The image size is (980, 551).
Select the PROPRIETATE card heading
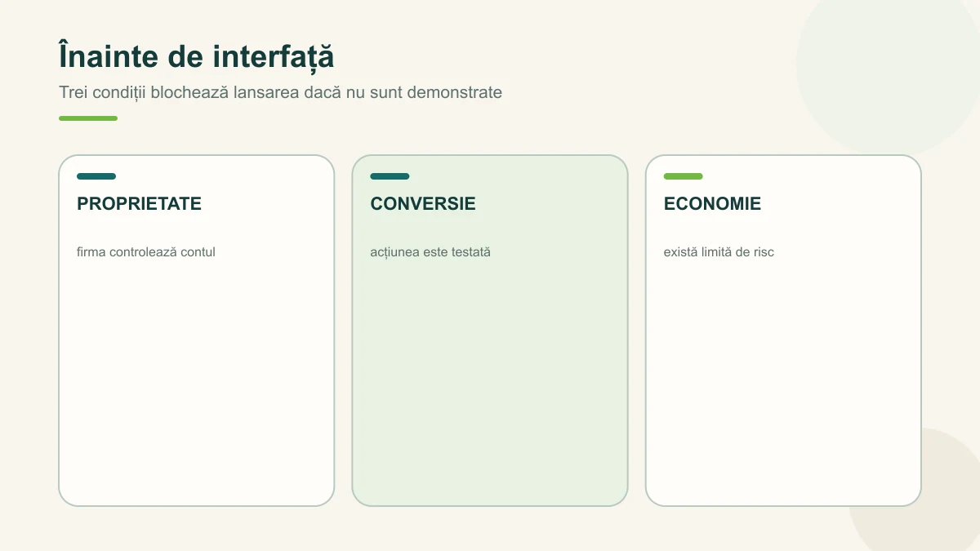(x=139, y=204)
